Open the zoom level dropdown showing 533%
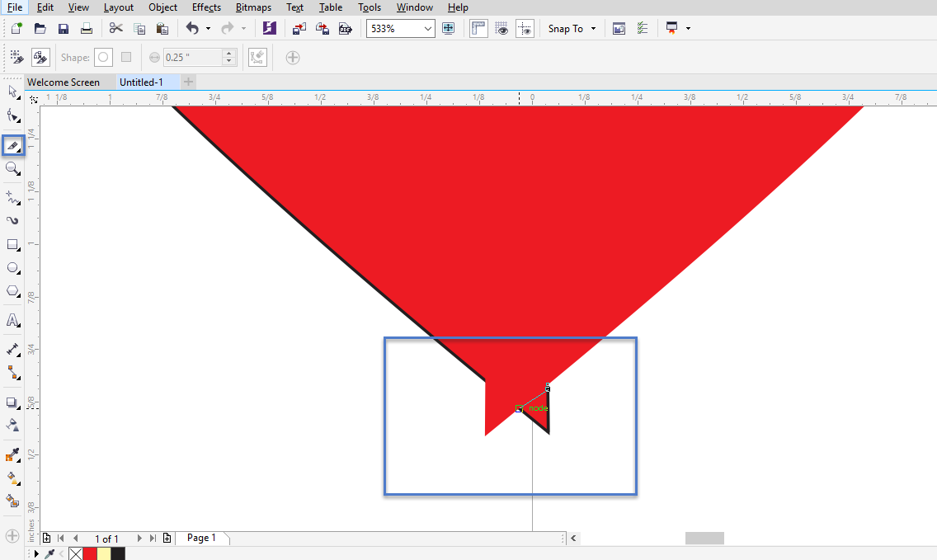This screenshot has height=560, width=937. (426, 28)
